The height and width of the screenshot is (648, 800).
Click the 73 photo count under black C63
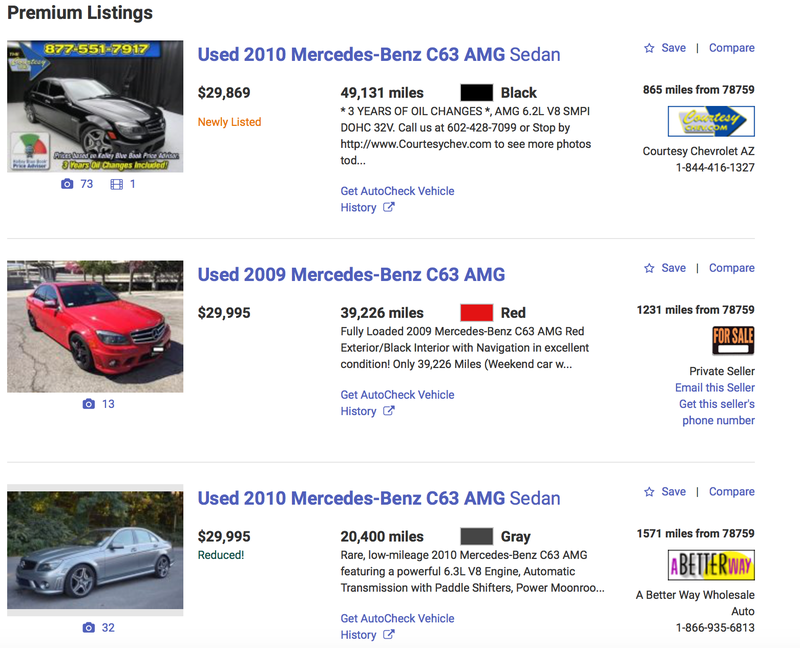[x=87, y=184]
